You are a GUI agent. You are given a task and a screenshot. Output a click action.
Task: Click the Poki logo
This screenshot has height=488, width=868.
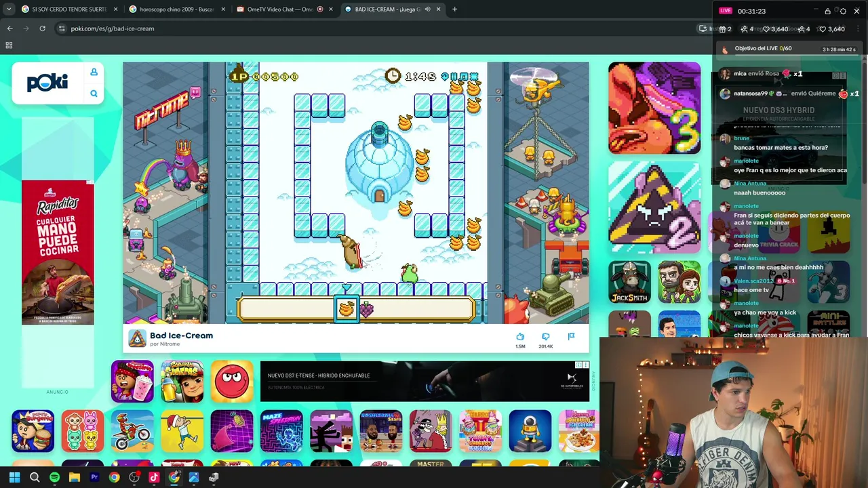[x=47, y=83]
